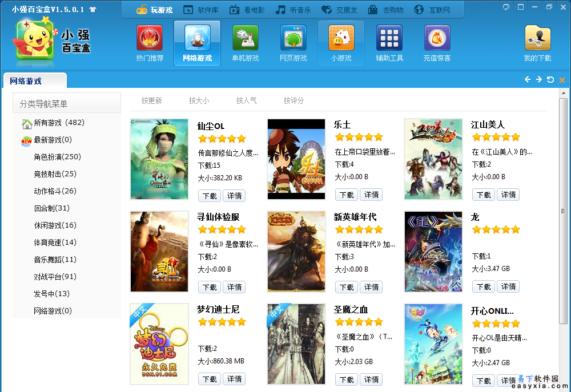Sort games by 按评分
571x392 pixels.
[293, 100]
